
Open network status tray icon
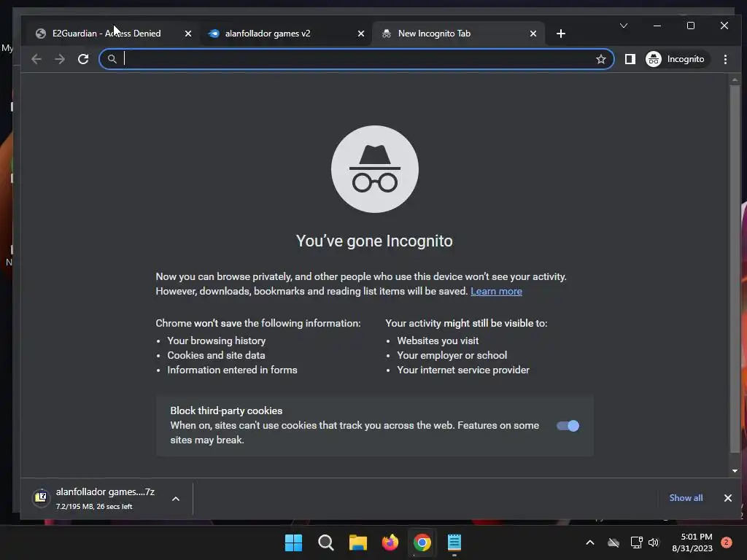(636, 542)
